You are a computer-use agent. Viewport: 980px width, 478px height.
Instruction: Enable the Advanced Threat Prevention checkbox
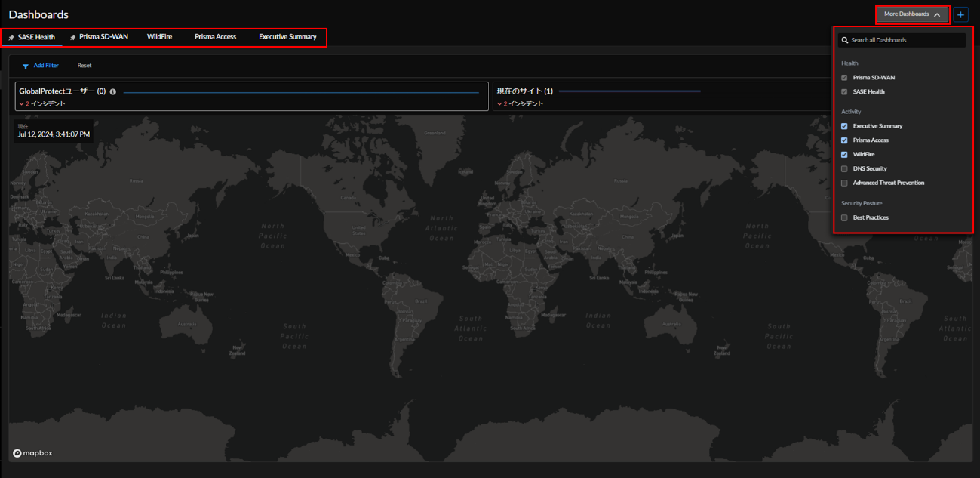(x=844, y=183)
